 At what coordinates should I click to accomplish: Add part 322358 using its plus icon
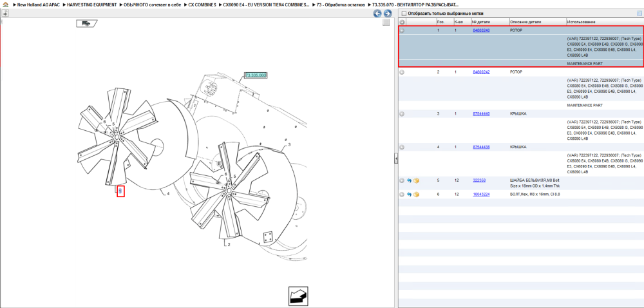pos(402,180)
